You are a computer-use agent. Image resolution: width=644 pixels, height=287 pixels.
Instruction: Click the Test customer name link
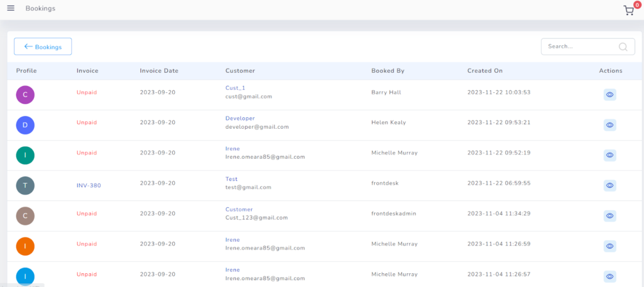[x=231, y=179]
